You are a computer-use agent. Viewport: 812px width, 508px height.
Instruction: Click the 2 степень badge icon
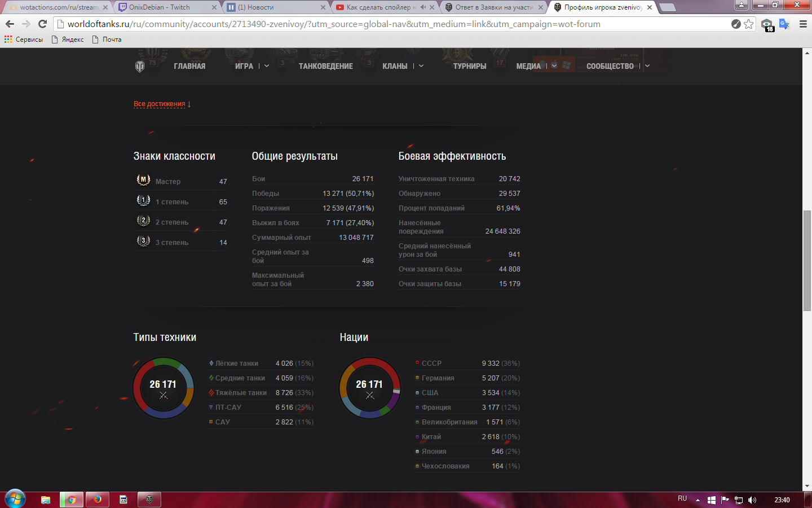(143, 221)
